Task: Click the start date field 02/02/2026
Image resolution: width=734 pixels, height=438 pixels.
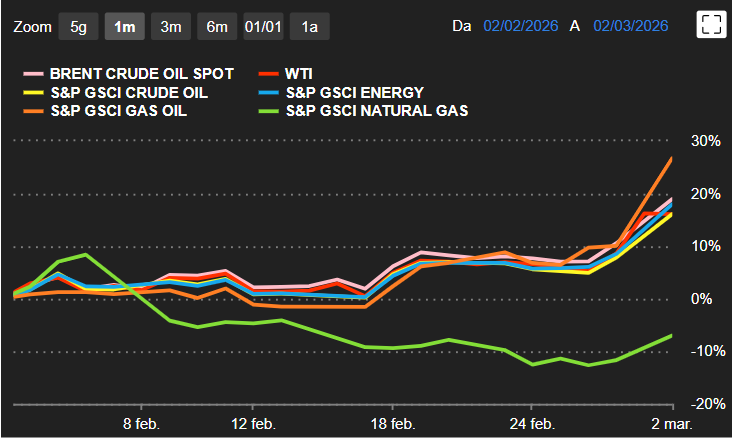Action: [520, 26]
